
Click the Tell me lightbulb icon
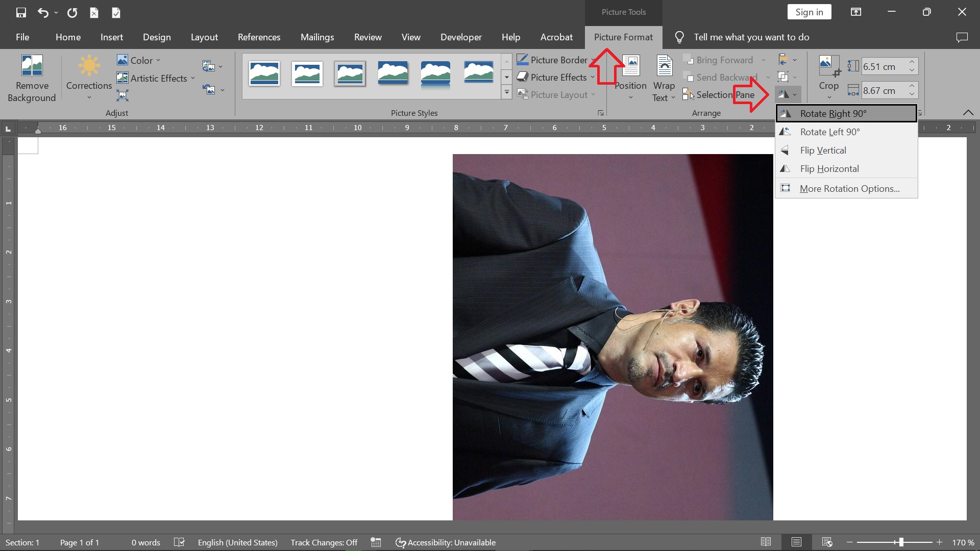679,37
